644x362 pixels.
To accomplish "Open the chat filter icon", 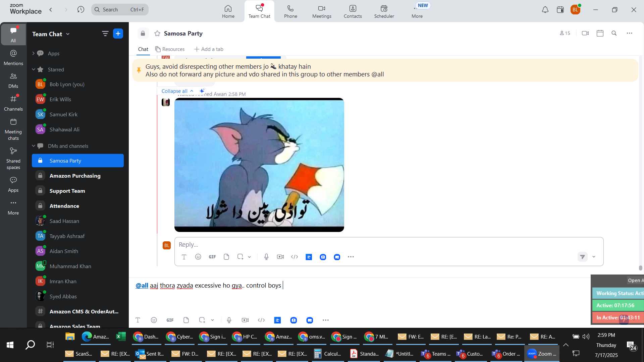I will click(x=105, y=34).
